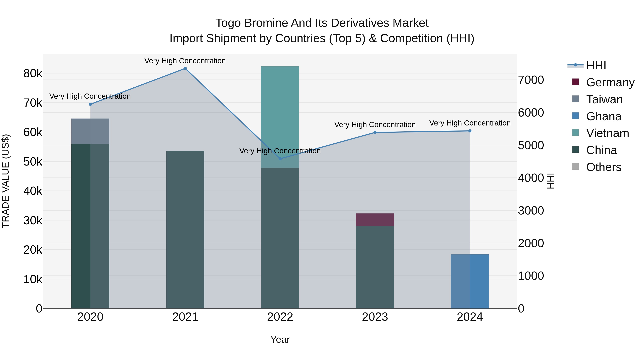Click the China bar segment in 2023
The width and height of the screenshot is (644, 362).
[x=375, y=267]
